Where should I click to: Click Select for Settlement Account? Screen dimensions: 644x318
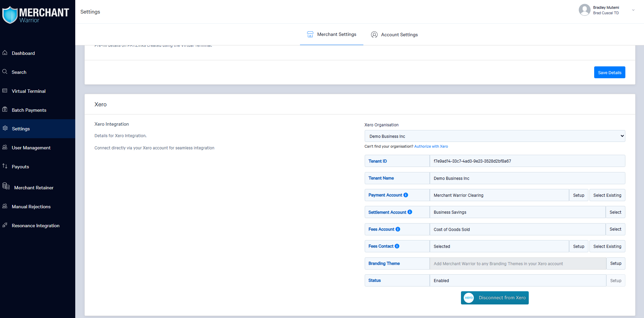(x=615, y=212)
